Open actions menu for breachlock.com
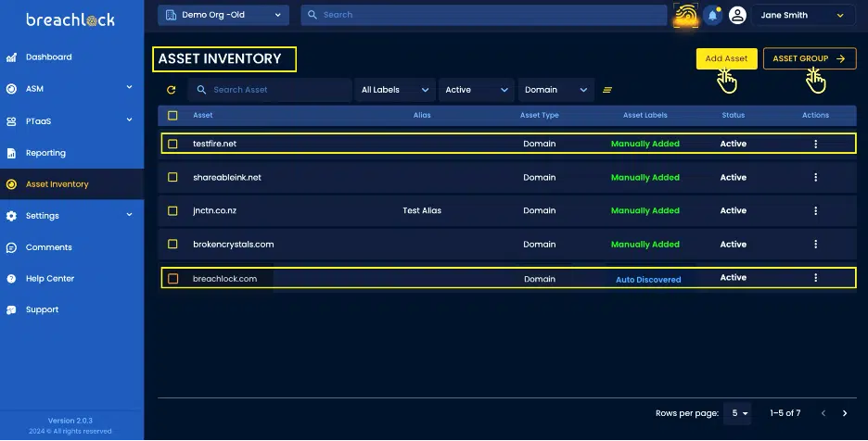Image resolution: width=868 pixels, height=441 pixels. pyautogui.click(x=815, y=278)
